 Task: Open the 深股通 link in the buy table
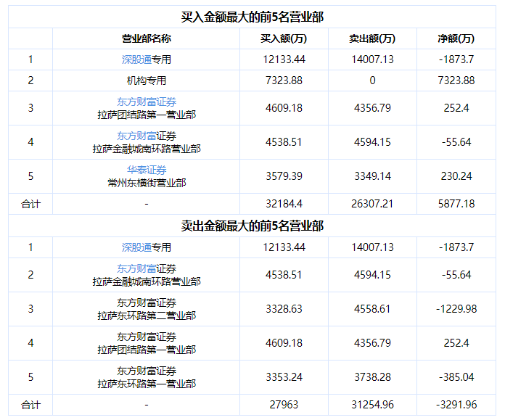point(136,59)
